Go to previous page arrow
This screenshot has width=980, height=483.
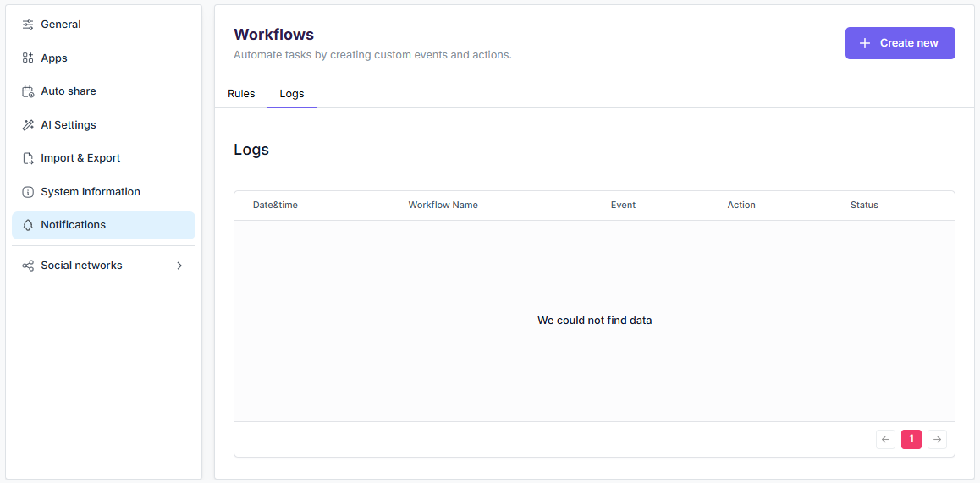coord(886,439)
